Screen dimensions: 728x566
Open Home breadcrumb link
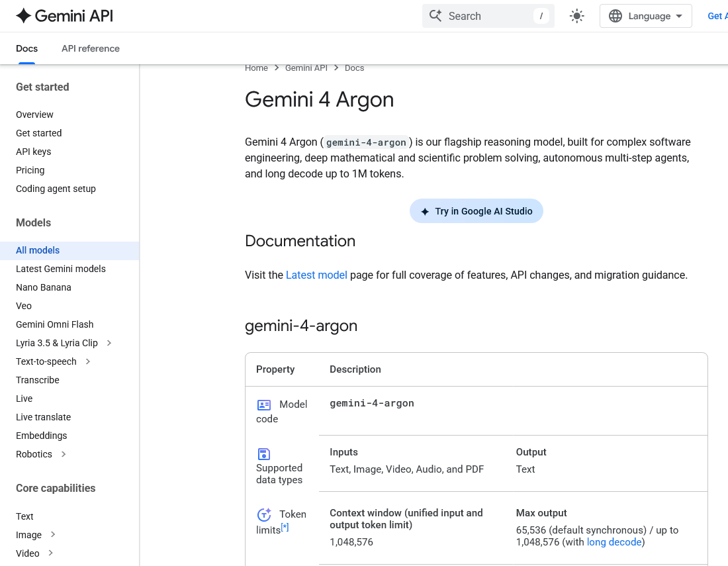click(256, 68)
